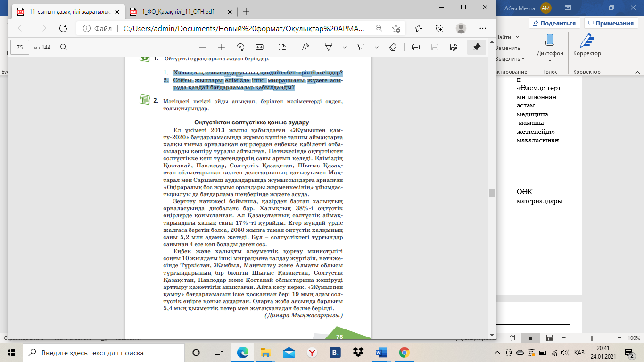Open the Dictate microphone in Word
Image resolution: width=644 pixels, height=362 pixels.
(550, 41)
